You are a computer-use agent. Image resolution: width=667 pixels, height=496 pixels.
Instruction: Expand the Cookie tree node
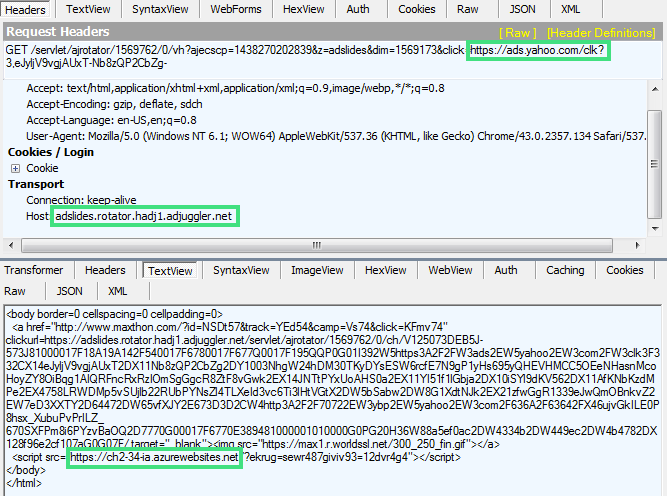[x=15, y=168]
